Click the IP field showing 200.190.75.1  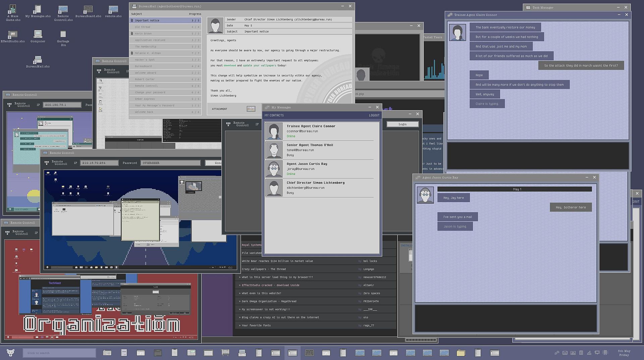click(x=62, y=105)
